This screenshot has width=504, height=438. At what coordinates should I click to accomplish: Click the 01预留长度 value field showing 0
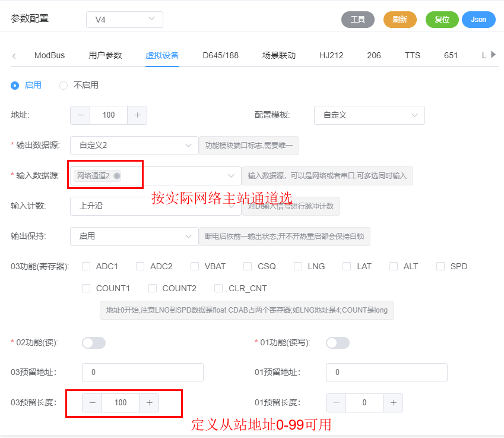[x=364, y=403]
